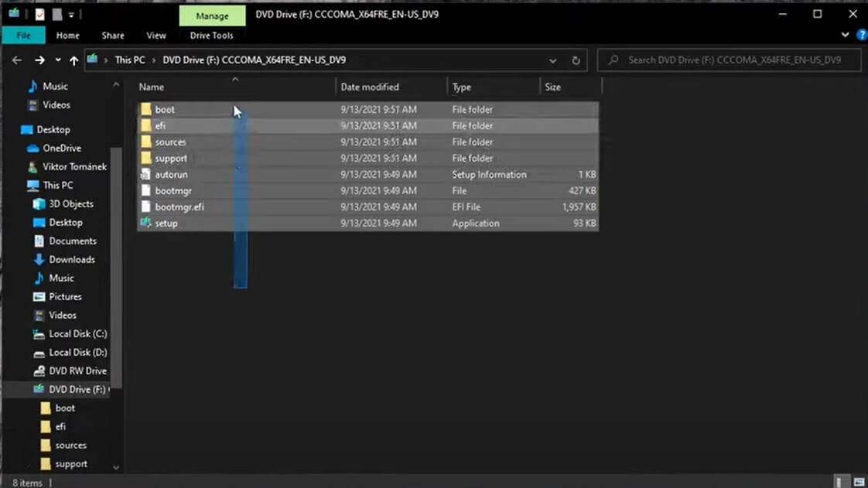The image size is (868, 488).
Task: Open efi folder in navigation tree
Action: click(60, 427)
